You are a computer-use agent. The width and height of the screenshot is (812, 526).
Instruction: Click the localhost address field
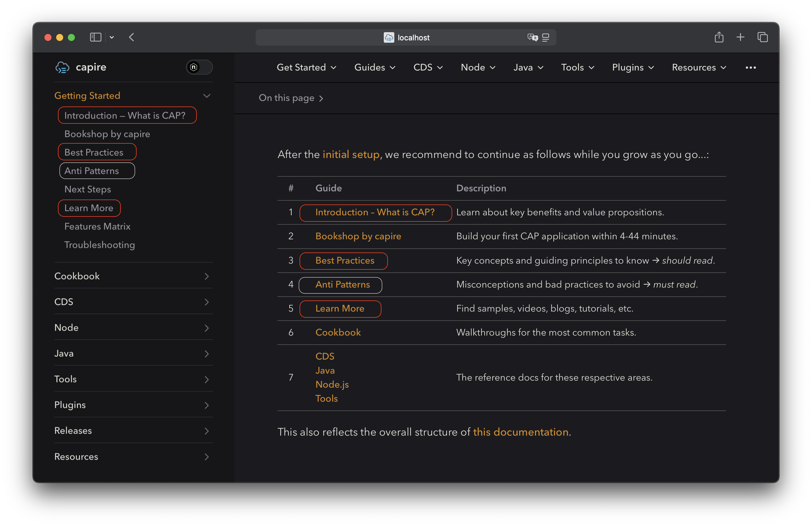(x=406, y=37)
